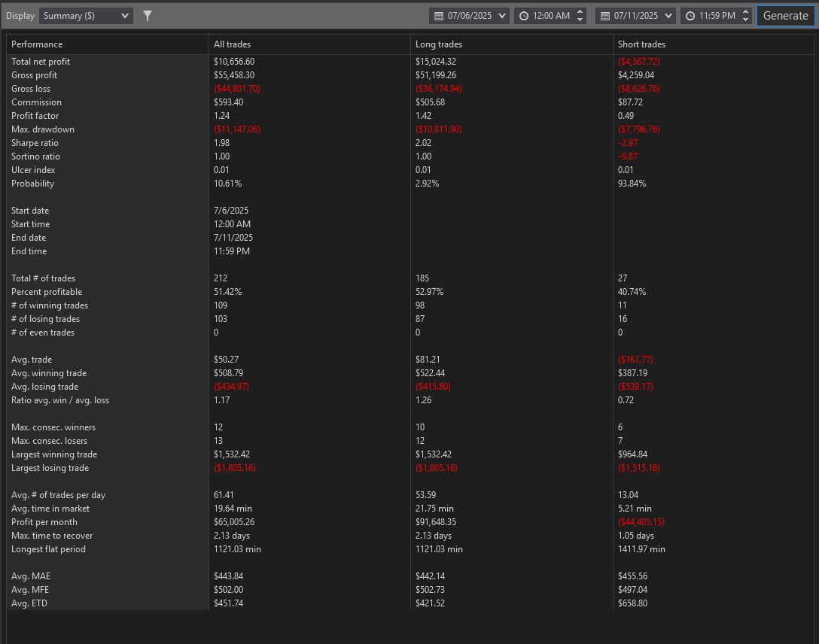
Task: Click the Avg. MFE value $502.00
Action: [x=228, y=590]
